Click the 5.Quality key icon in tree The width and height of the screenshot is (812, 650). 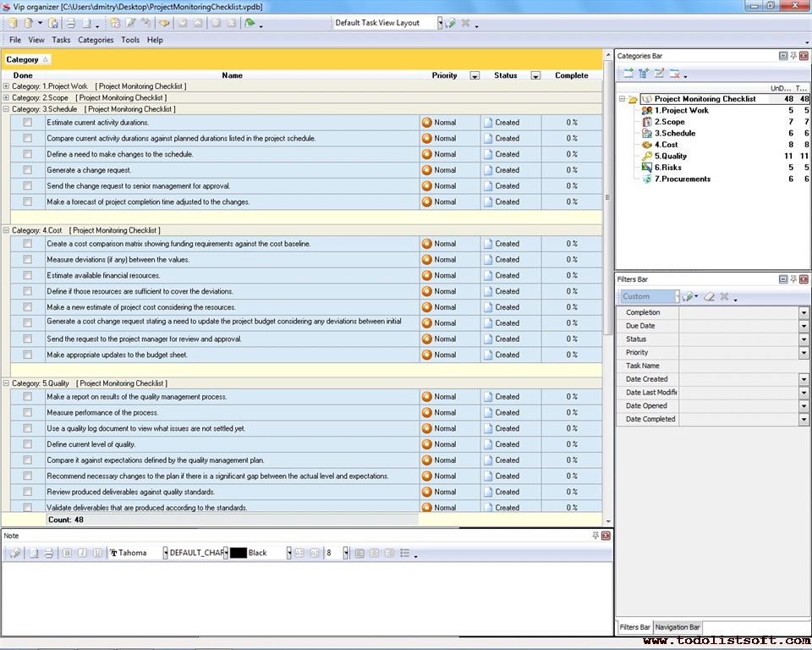pyautogui.click(x=646, y=157)
